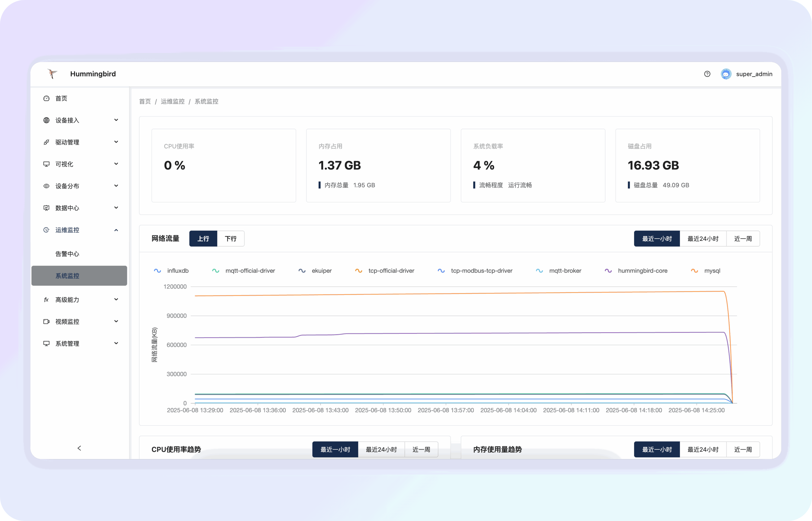
Task: Click the camera icon beside 视频监控
Action: [x=46, y=321]
